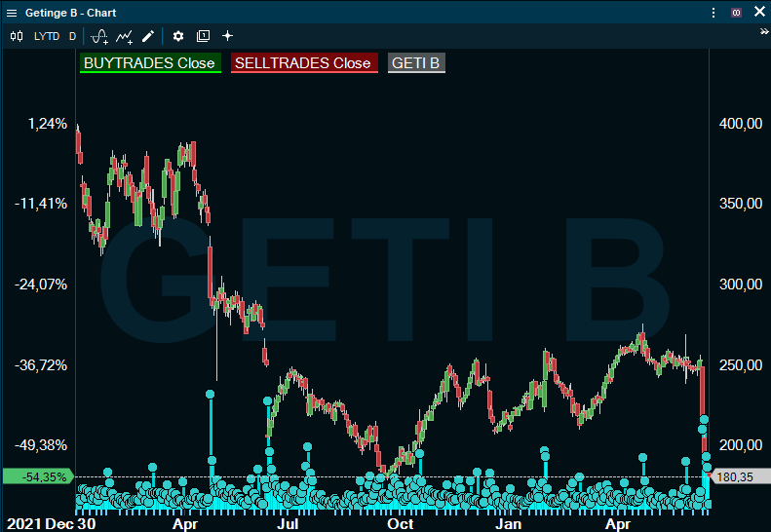Add a comparison using the line-chart-plus icon
This screenshot has width=771, height=532.
coord(125,36)
